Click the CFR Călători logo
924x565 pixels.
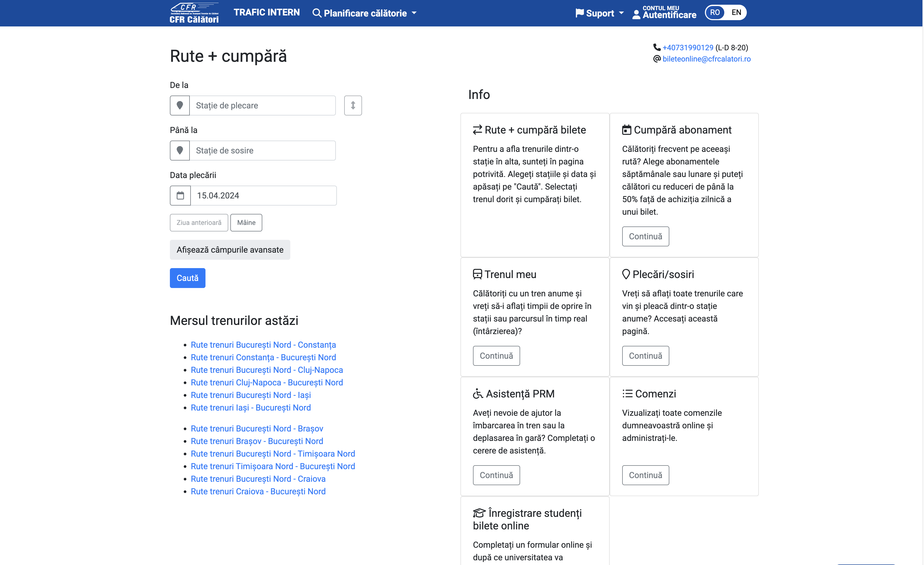pos(194,13)
